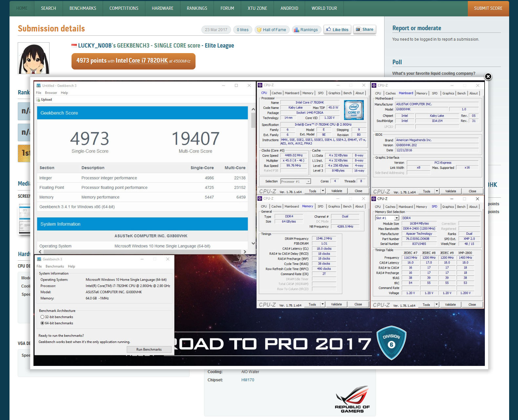Screen dimensions: 518x420
Task: Close the screenshot lightbox overlay
Action: click(x=488, y=76)
